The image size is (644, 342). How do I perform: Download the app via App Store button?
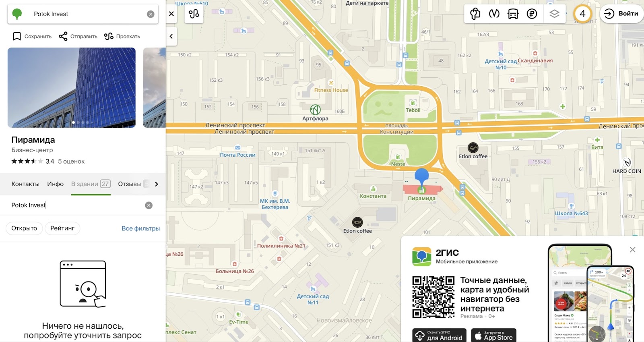tap(493, 336)
